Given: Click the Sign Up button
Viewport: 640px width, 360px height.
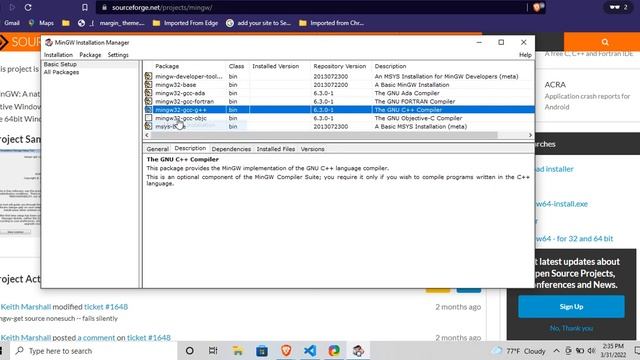Looking at the screenshot, I should pos(571,307).
